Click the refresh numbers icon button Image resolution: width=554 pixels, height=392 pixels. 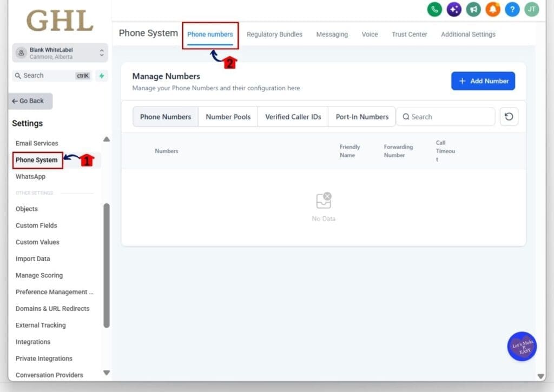(509, 117)
